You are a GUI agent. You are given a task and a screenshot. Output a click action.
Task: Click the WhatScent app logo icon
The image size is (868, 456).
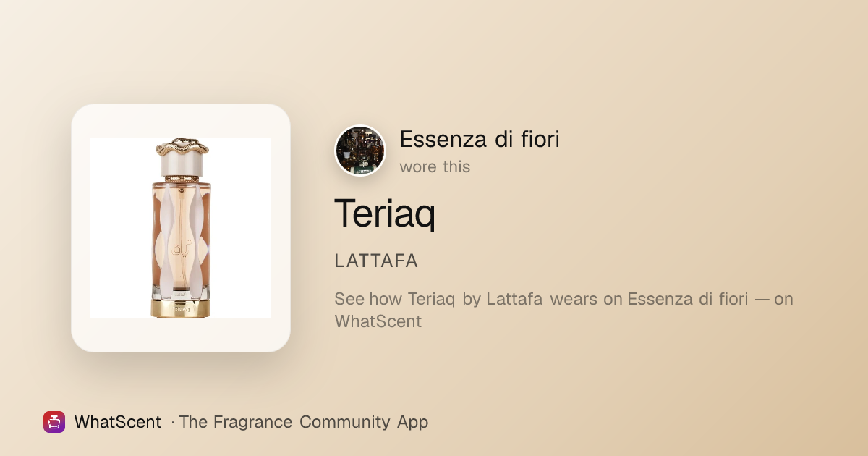tap(54, 422)
